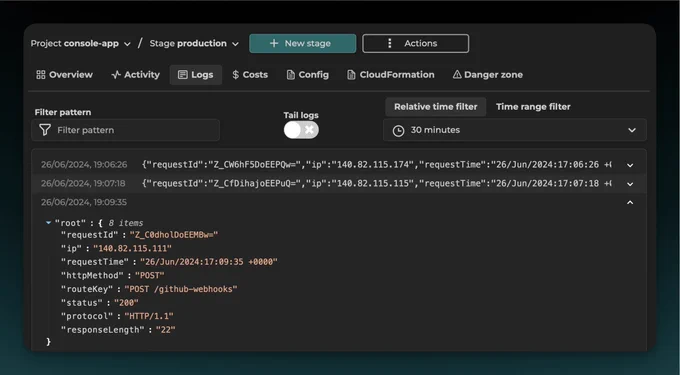This screenshot has width=680, height=375.
Task: Click the New stage button
Action: click(303, 43)
